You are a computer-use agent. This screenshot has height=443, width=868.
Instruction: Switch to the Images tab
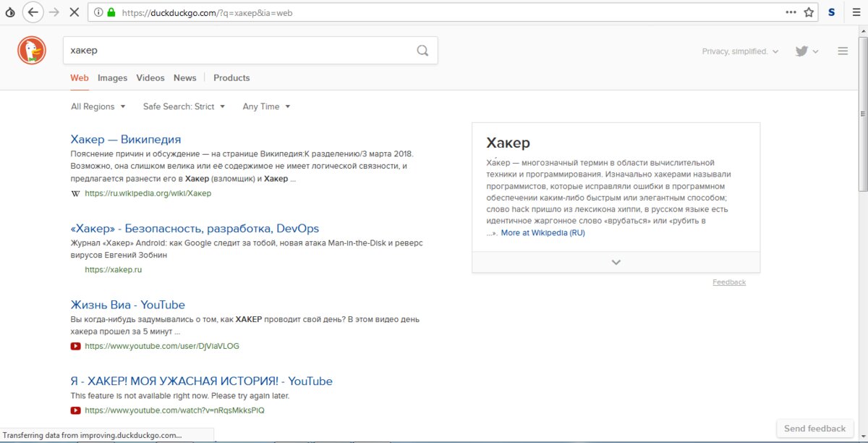point(112,77)
